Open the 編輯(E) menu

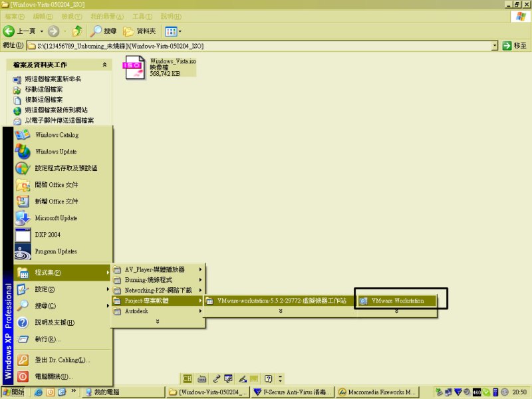pos(43,16)
